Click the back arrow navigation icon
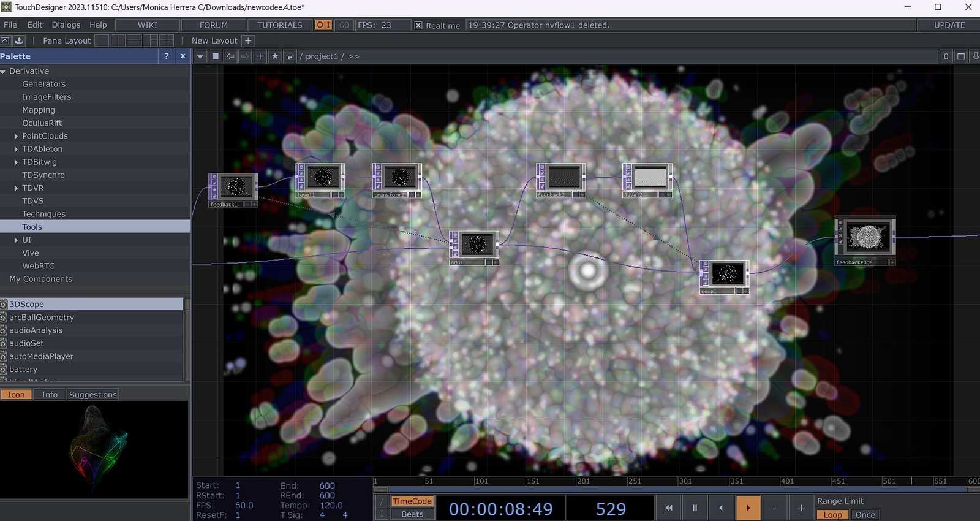 click(230, 56)
